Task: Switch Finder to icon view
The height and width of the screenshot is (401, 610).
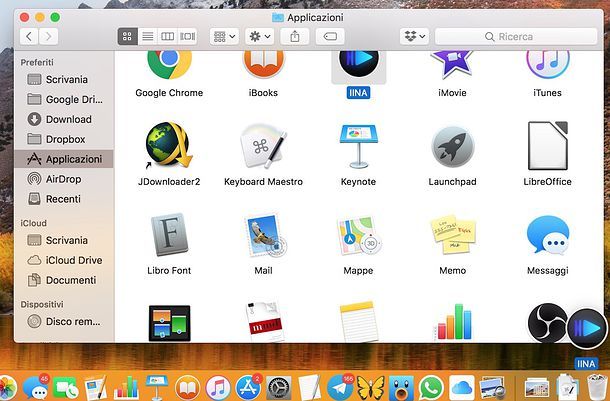Action: 128,37
